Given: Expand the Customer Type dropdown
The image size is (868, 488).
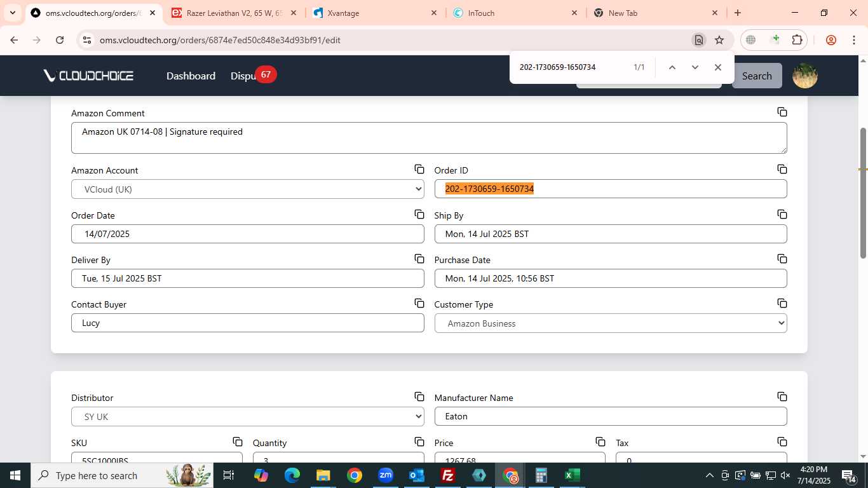Looking at the screenshot, I should (611, 323).
